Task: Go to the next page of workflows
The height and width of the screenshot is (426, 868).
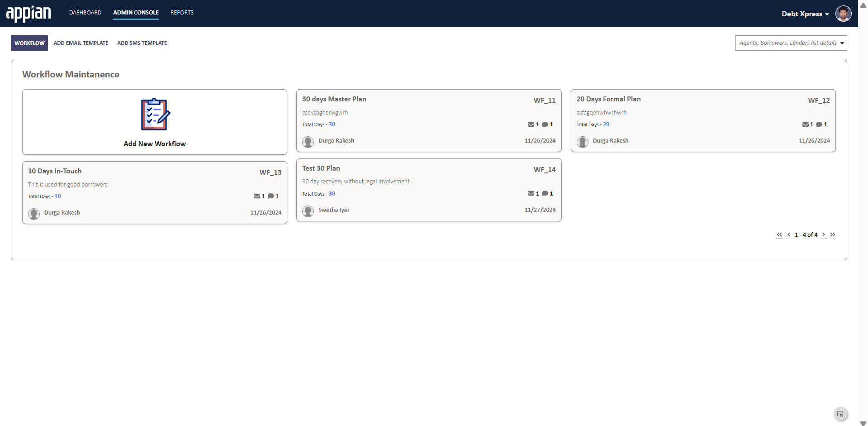Action: [824, 235]
